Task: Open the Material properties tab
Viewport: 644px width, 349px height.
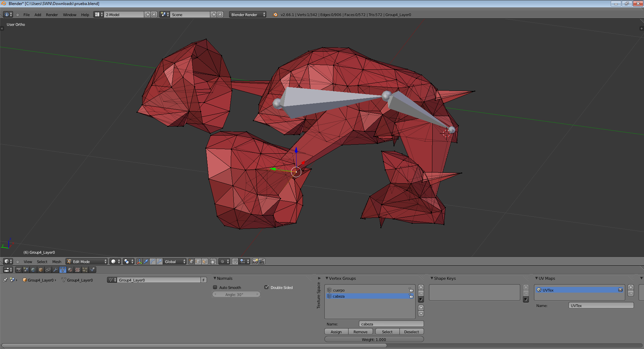Action: pyautogui.click(x=70, y=270)
